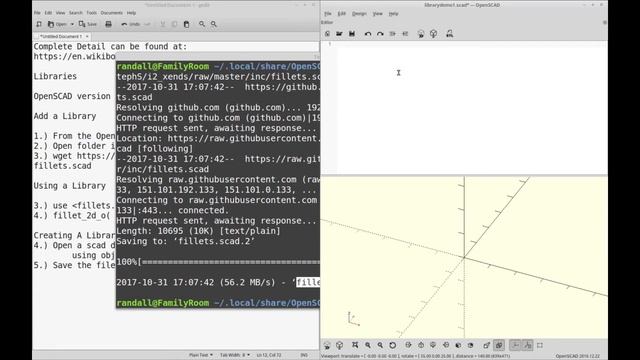Click Undo in the gedit toolbar
Viewport: 640px width, 360px height.
130,24
